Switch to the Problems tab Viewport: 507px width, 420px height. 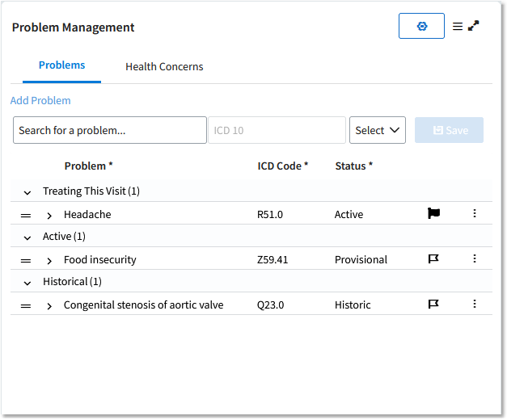61,65
